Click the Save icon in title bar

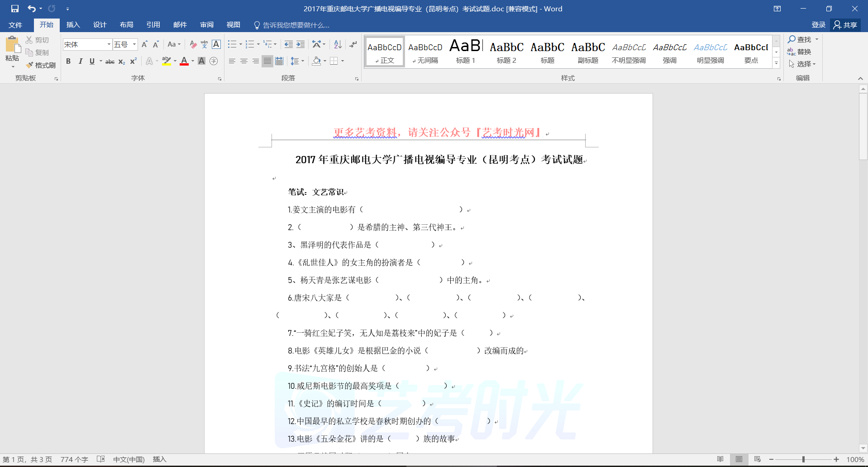pos(15,9)
